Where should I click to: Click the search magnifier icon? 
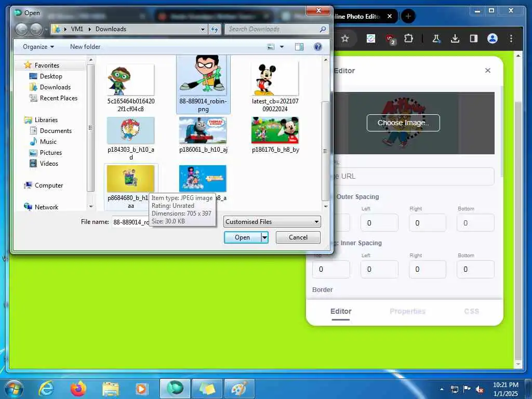(x=323, y=29)
